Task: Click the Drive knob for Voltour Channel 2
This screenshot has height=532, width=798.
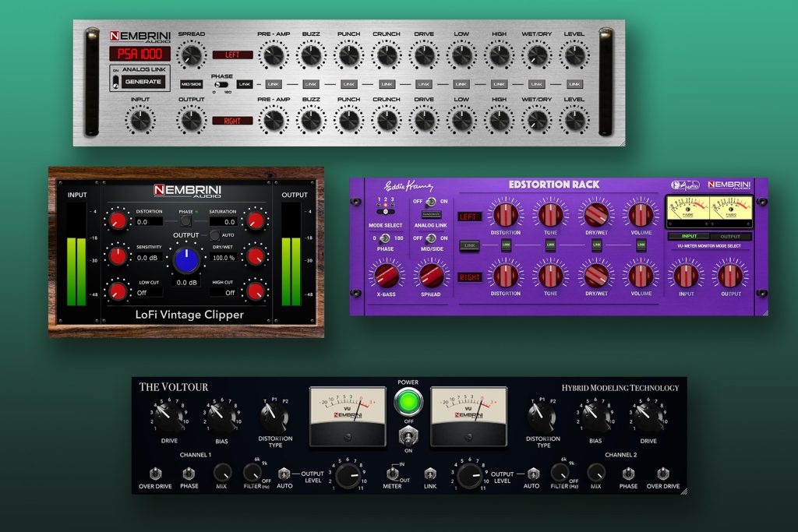Action: coord(649,417)
